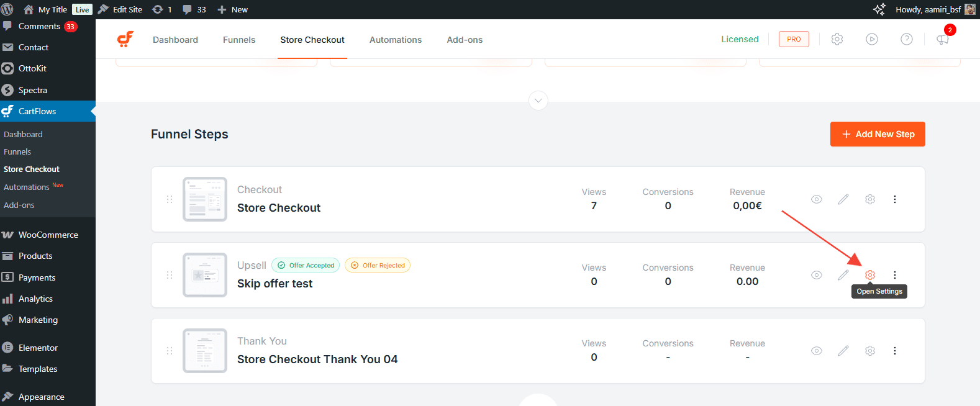Click the Upsell step thumbnail

click(204, 275)
